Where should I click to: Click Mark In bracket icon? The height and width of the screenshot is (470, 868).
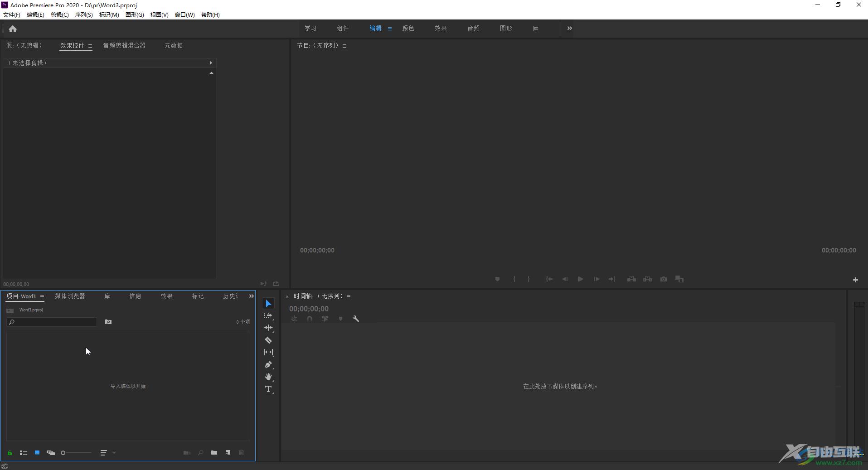point(514,279)
